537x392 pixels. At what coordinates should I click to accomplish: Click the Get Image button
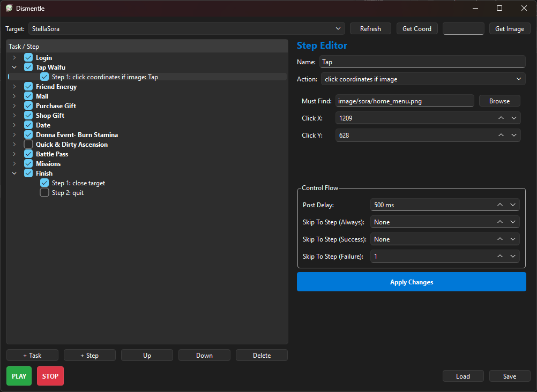(510, 29)
